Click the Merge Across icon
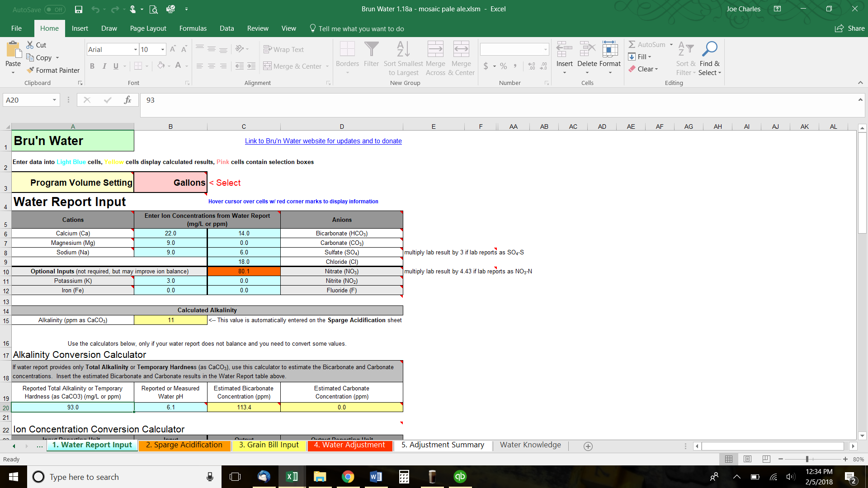 (x=435, y=49)
